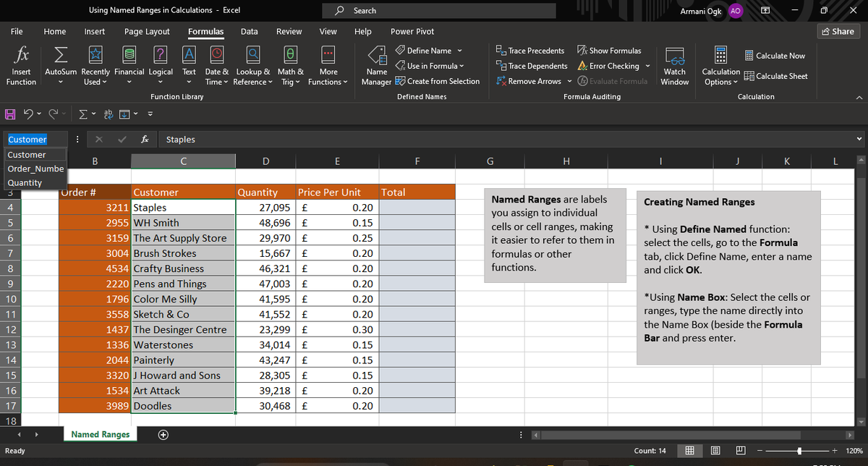
Task: Click the Name Box input field
Action: [35, 139]
